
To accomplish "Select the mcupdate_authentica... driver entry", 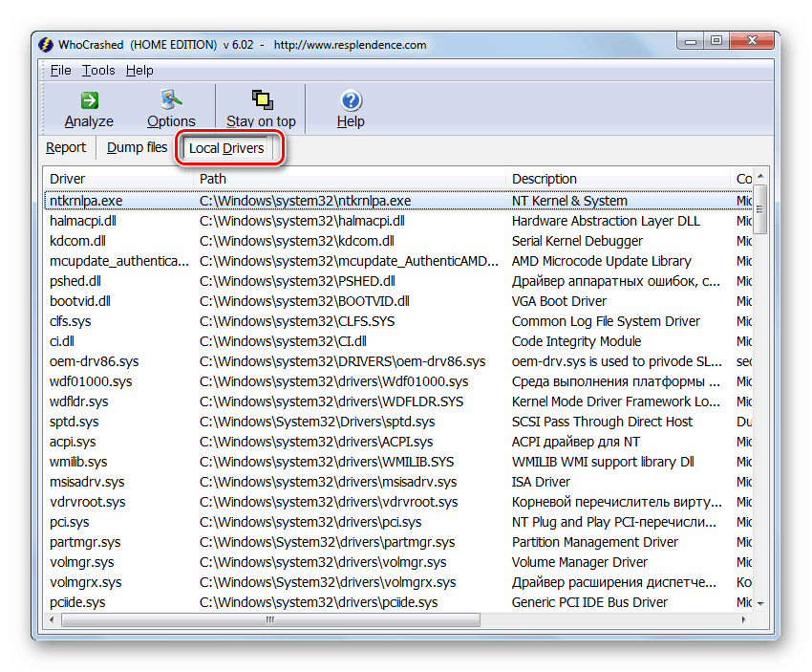I will pos(398,261).
